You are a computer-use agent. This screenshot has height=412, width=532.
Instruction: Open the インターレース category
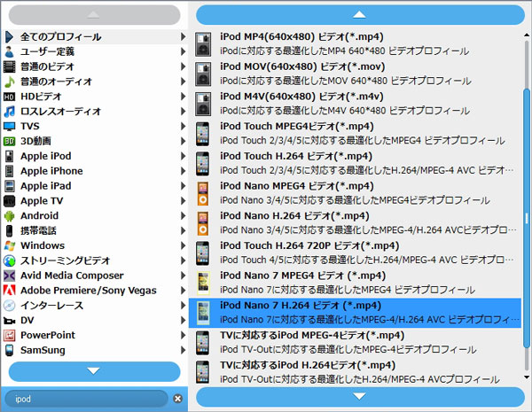coord(95,305)
